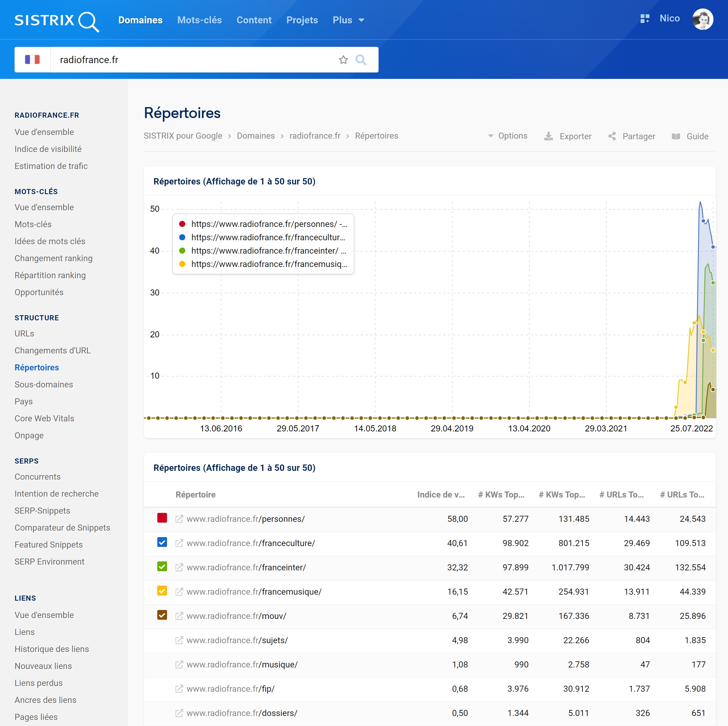Click the 25.07.2022 date on chart axis

click(691, 428)
